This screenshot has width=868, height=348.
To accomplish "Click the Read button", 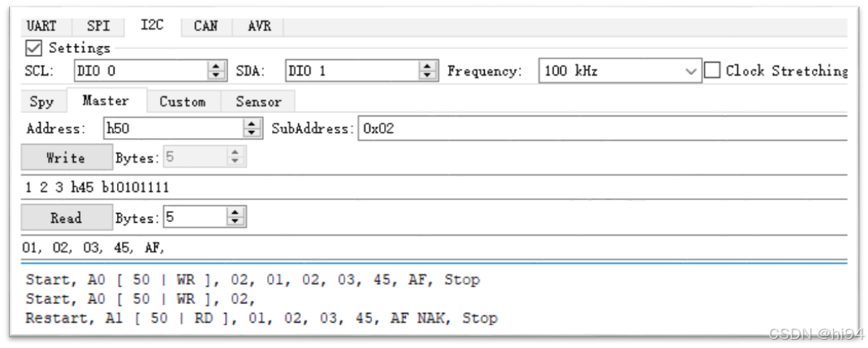I will (67, 218).
